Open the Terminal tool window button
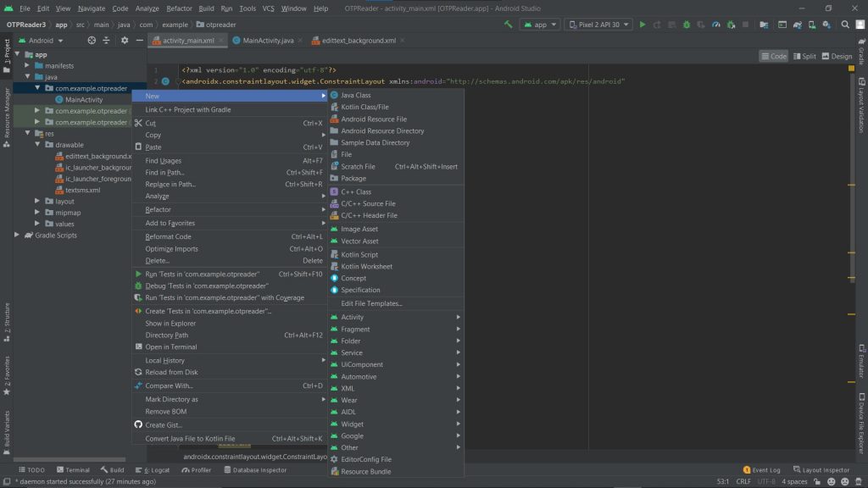 tap(73, 469)
